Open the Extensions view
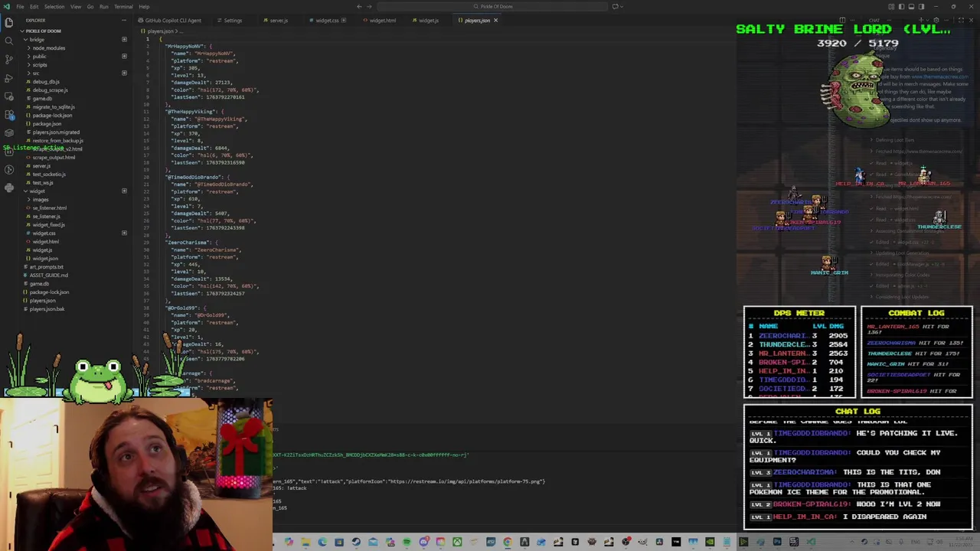The image size is (980, 551). pyautogui.click(x=9, y=115)
